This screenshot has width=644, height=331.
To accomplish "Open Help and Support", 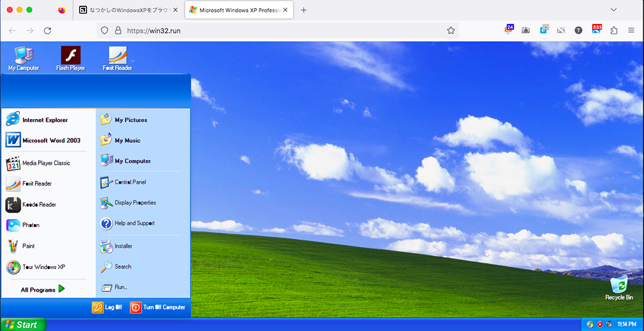I will point(142,223).
